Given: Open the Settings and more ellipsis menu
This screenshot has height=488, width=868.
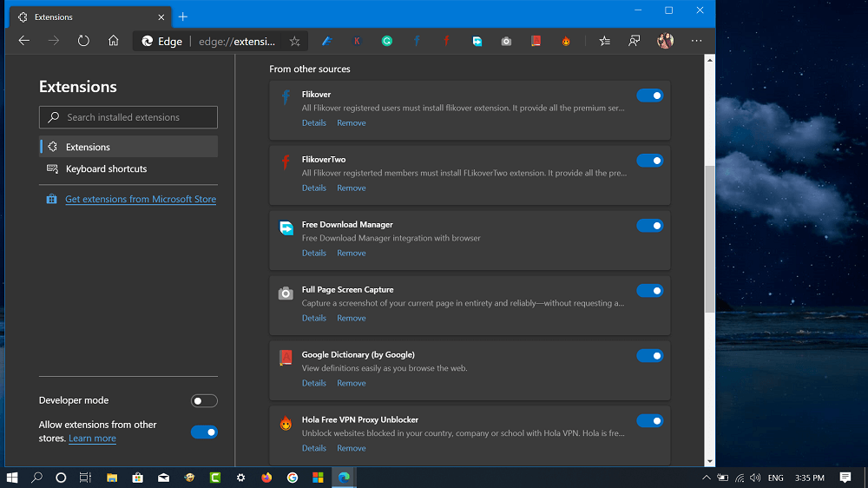Looking at the screenshot, I should 696,41.
